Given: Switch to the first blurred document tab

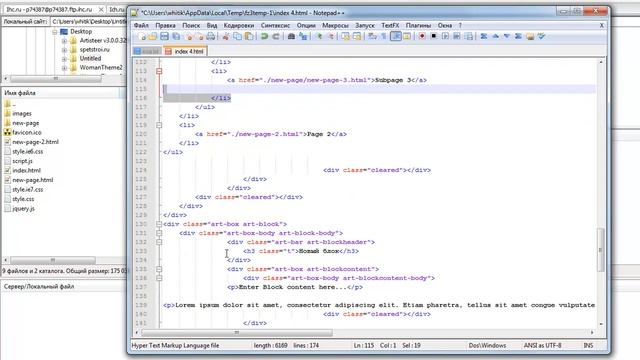Looking at the screenshot, I should click(147, 51).
